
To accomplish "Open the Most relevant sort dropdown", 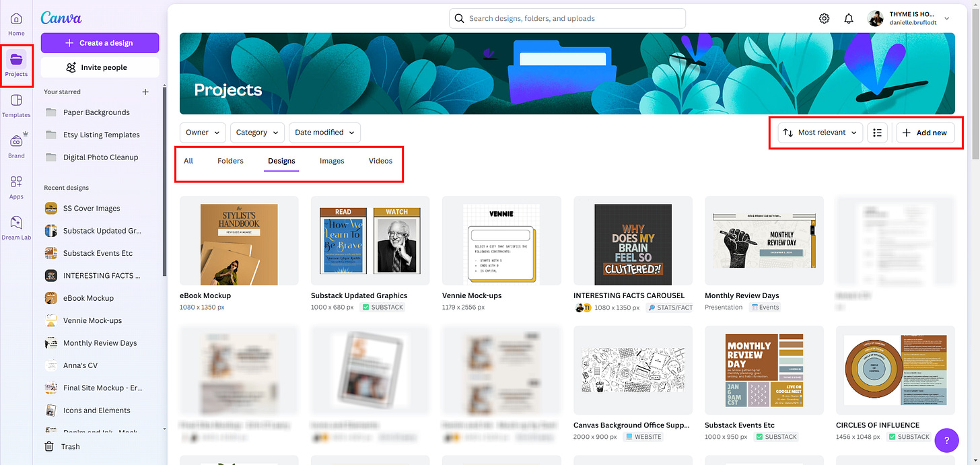I will [x=820, y=133].
